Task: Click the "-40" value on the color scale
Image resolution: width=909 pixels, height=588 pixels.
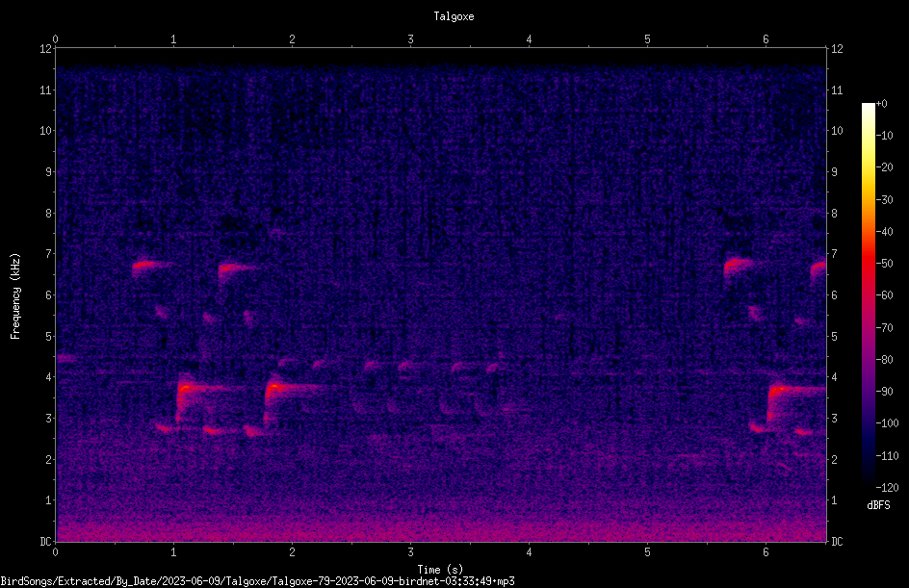Action: [x=884, y=232]
